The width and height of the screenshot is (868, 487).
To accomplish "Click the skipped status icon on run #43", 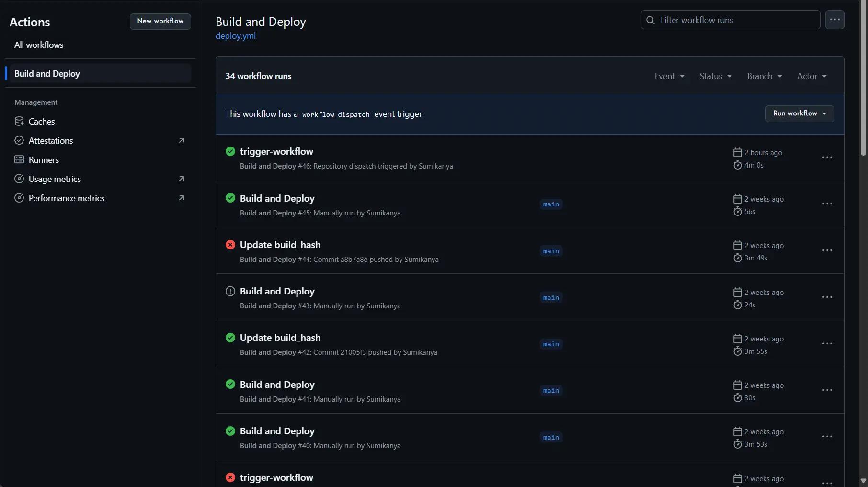I will (230, 292).
